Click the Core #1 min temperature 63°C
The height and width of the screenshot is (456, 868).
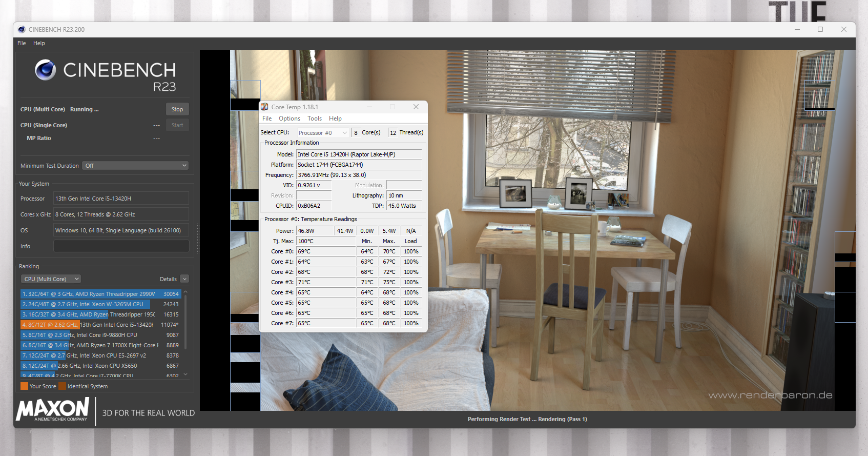(367, 262)
